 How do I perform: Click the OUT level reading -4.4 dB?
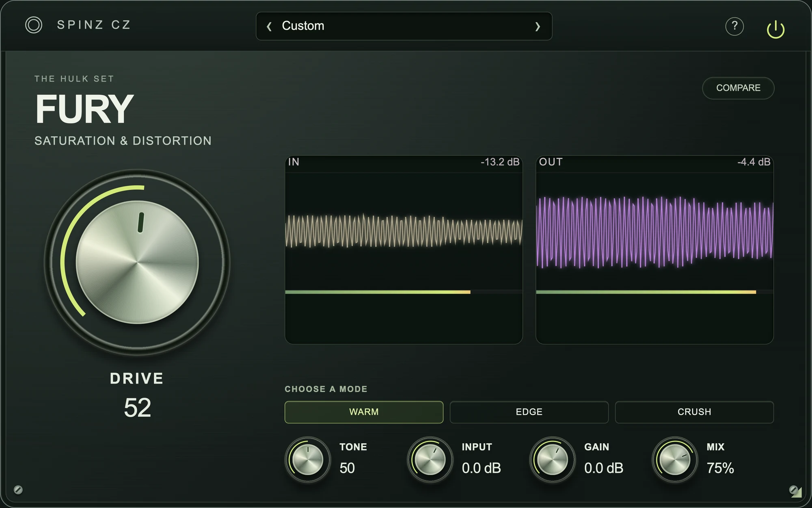coord(754,162)
